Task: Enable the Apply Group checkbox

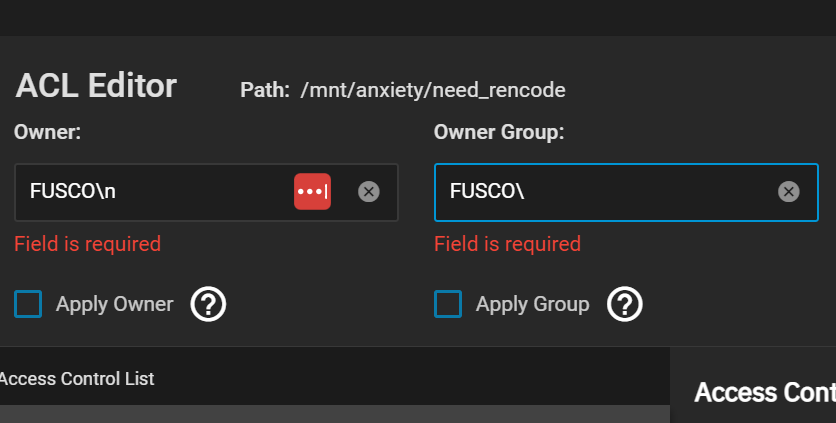Action: point(448,304)
